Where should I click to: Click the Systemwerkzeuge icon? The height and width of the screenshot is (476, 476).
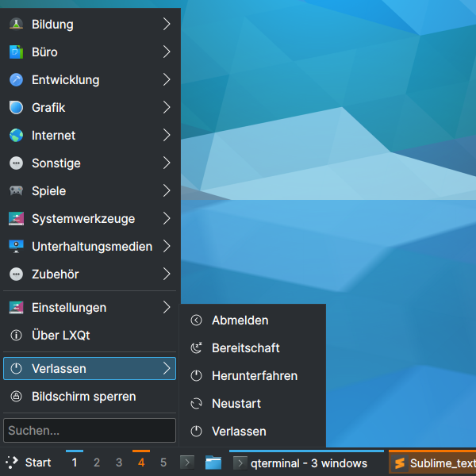click(16, 219)
